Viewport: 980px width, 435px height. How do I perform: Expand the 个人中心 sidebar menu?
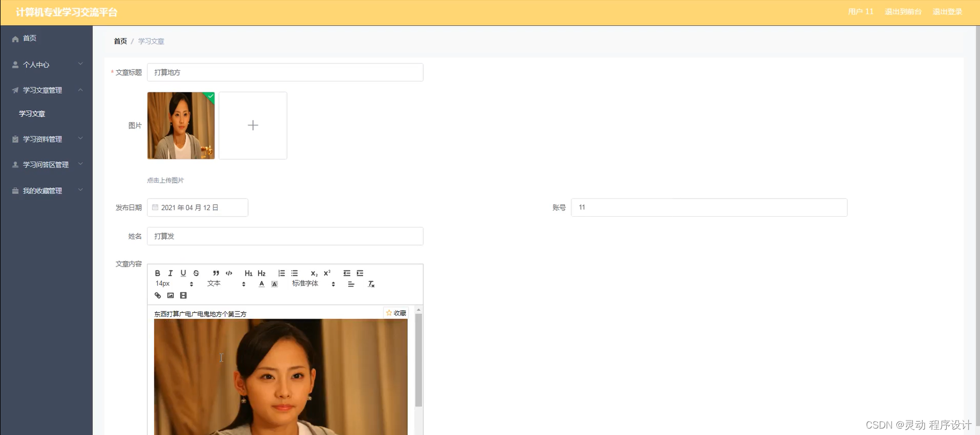coord(46,64)
